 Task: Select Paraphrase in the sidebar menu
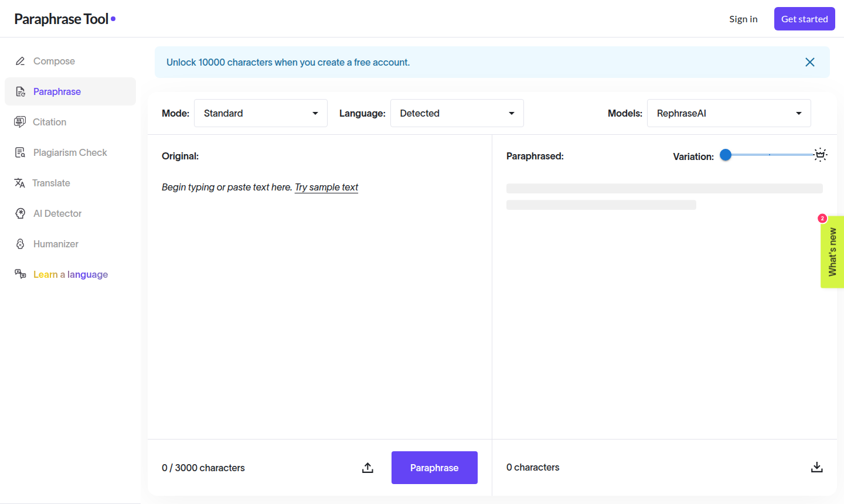(x=57, y=91)
